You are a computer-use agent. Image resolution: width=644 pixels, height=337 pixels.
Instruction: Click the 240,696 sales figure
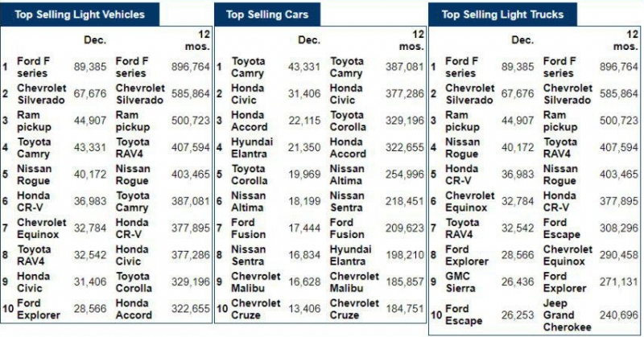pyautogui.click(x=619, y=314)
